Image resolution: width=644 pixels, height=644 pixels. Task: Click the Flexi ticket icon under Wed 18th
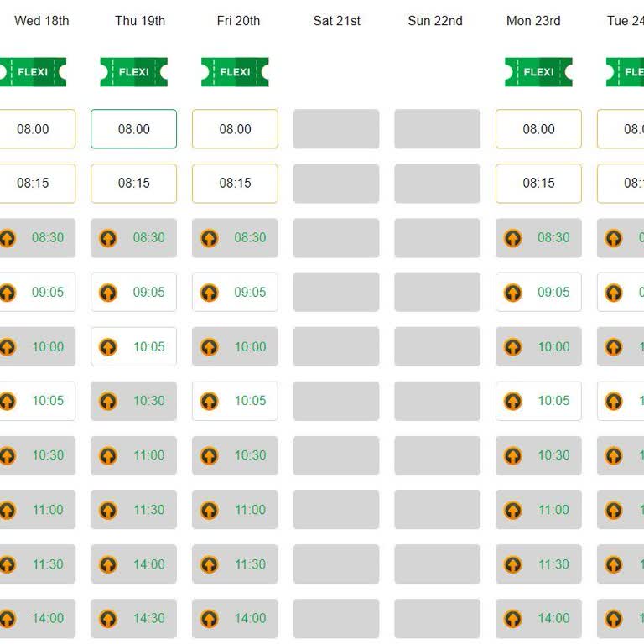(x=33, y=72)
